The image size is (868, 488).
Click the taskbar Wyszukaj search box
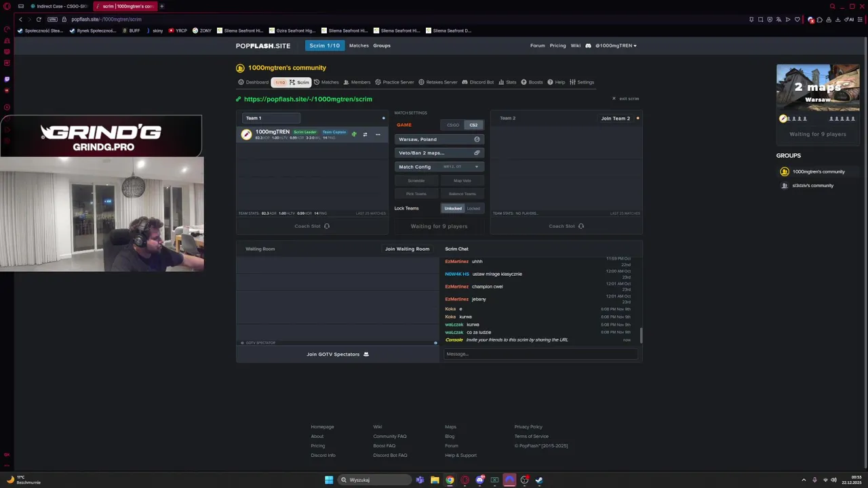tap(375, 480)
